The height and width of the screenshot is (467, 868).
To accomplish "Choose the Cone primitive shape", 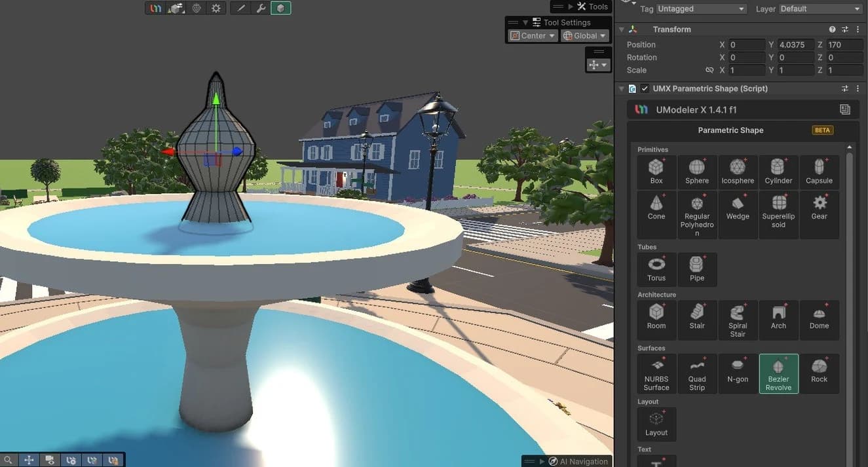I will pos(656,215).
